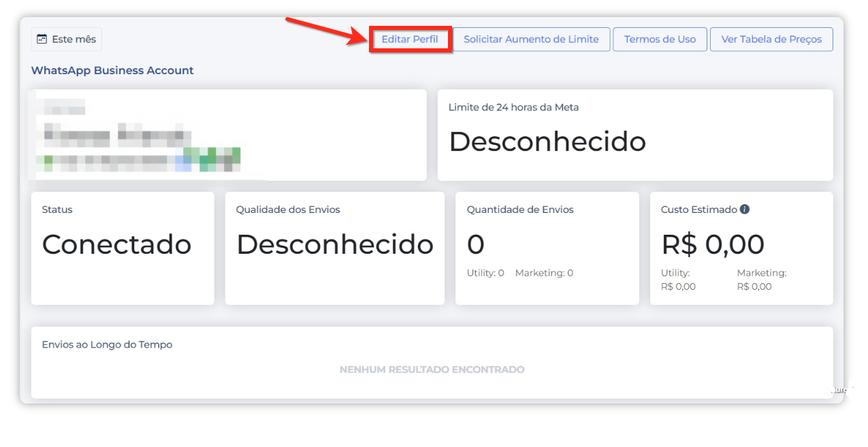Click the WhatsApp Business Account heading

112,70
